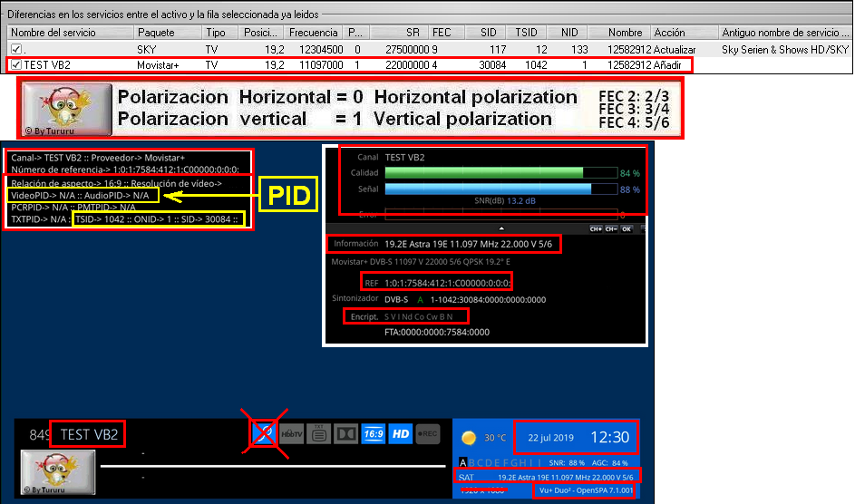The image size is (855, 504).
Task: Click the Dolby audio icon
Action: (x=345, y=434)
